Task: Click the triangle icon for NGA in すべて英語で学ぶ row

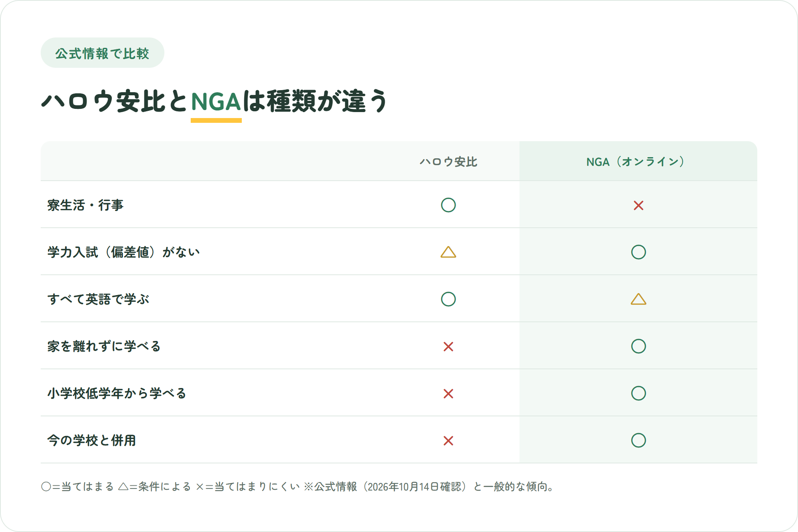Action: [638, 299]
